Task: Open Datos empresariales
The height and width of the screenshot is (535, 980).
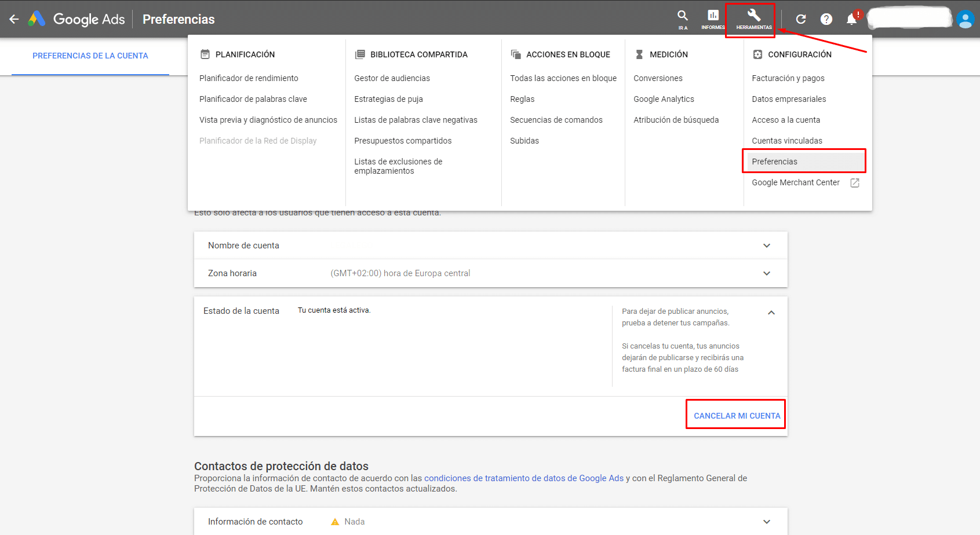Action: click(789, 99)
